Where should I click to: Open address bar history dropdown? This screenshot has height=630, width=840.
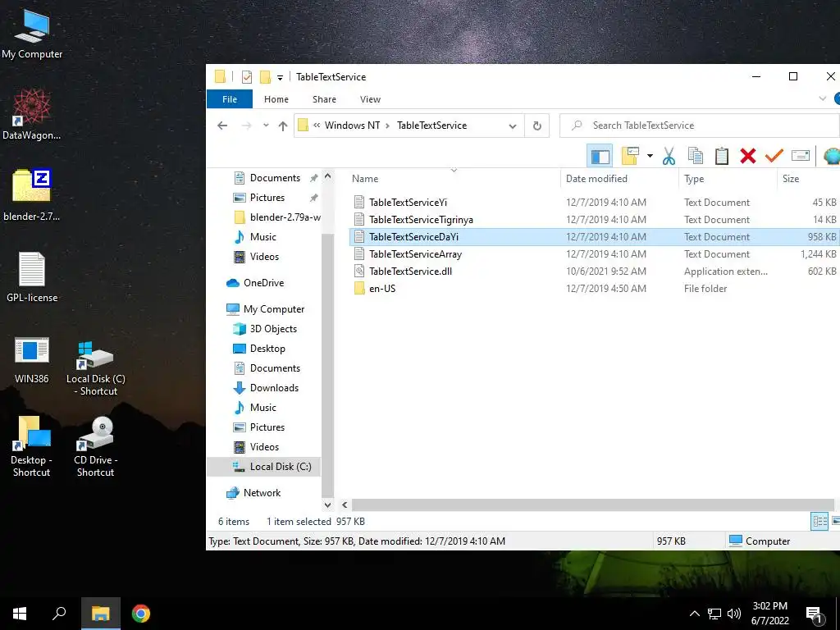click(x=513, y=126)
